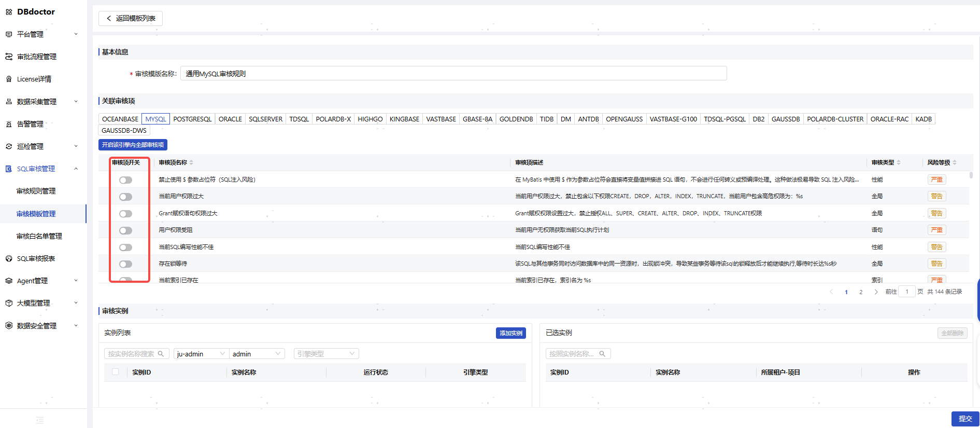Click the search icon in 按实例名称搜索 field

click(161, 354)
